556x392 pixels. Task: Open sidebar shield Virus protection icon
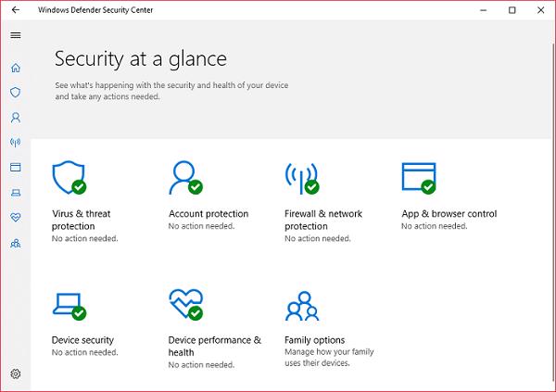click(16, 93)
